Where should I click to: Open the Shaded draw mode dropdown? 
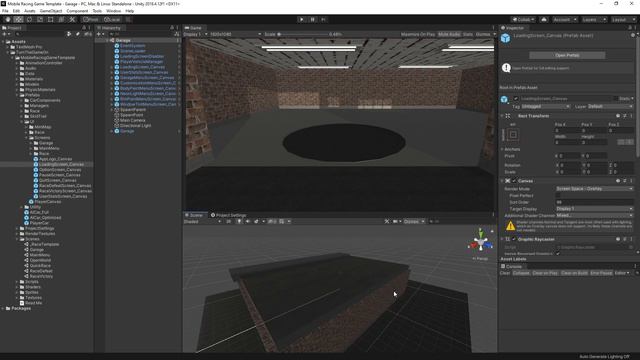tap(202, 221)
